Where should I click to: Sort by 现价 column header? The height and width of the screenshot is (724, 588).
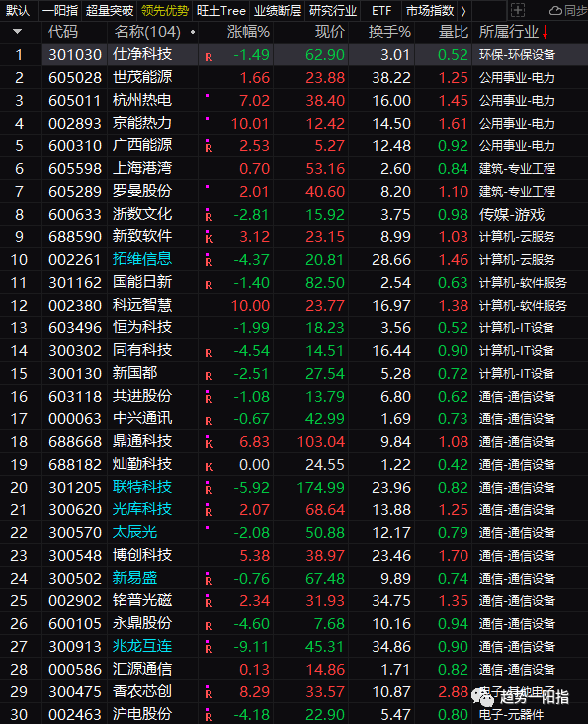(x=330, y=32)
